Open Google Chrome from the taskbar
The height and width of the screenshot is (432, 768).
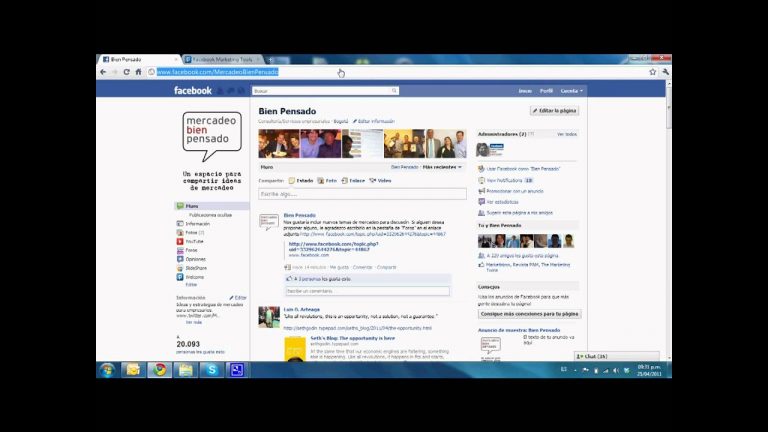tap(160, 370)
